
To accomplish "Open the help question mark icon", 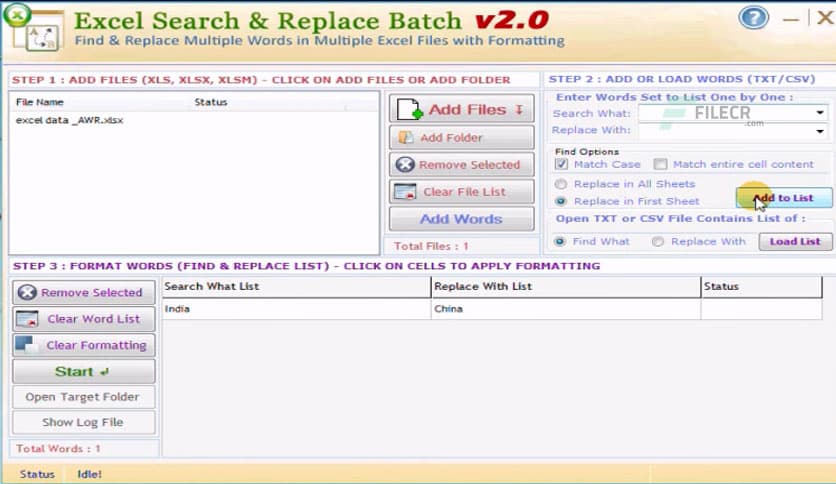I will coord(753,18).
